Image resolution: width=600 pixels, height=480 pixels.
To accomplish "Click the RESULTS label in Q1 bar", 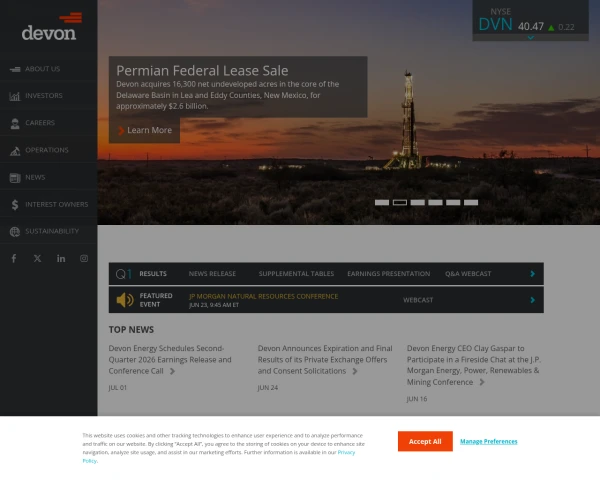I will click(153, 274).
